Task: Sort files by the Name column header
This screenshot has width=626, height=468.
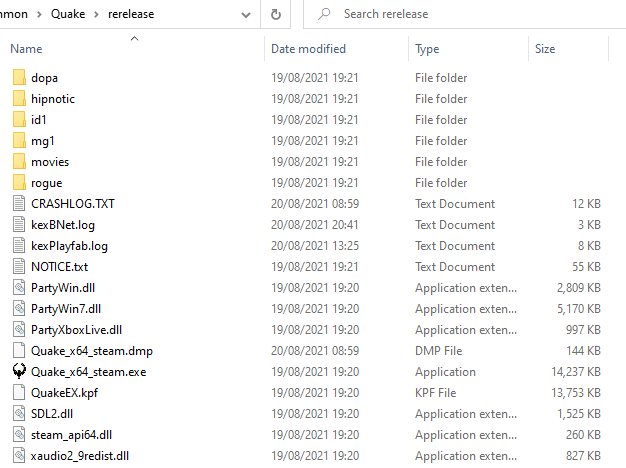Action: point(27,49)
